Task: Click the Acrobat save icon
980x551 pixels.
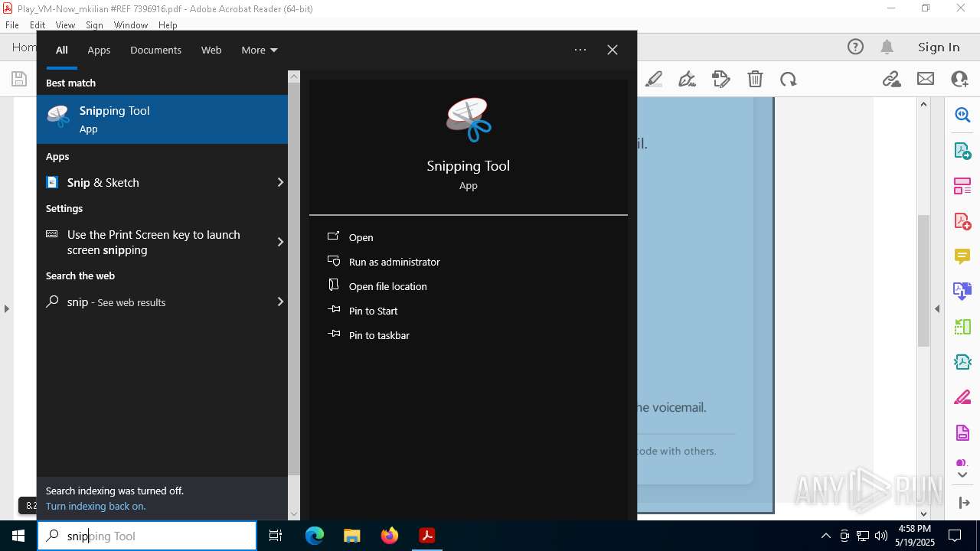Action: [18, 79]
